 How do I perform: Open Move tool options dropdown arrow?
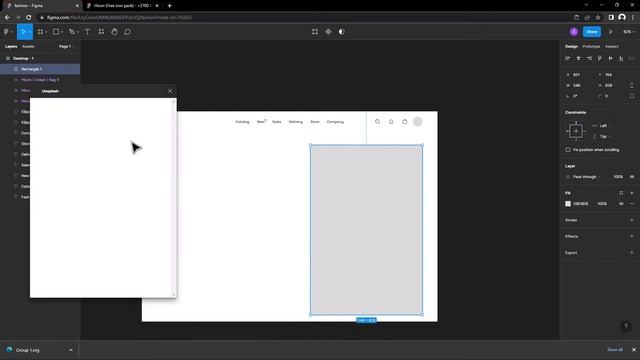30,32
